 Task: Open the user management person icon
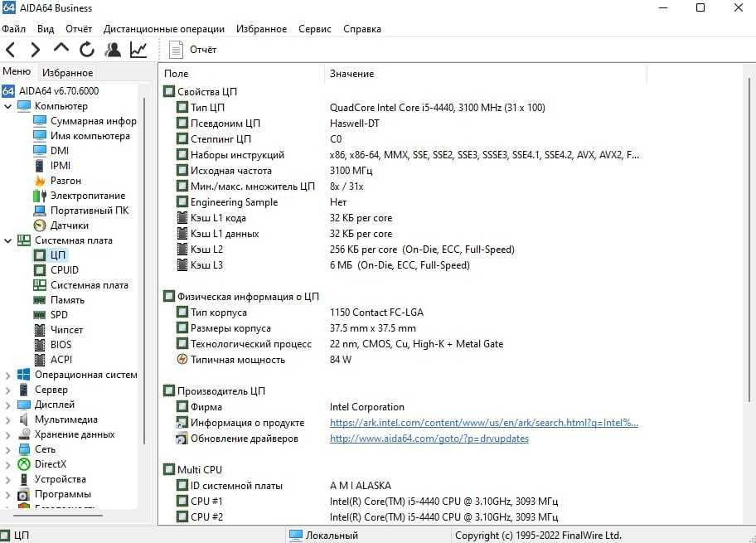113,50
